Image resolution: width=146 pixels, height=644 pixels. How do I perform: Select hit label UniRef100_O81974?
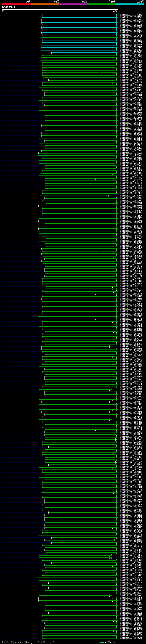(131, 276)
